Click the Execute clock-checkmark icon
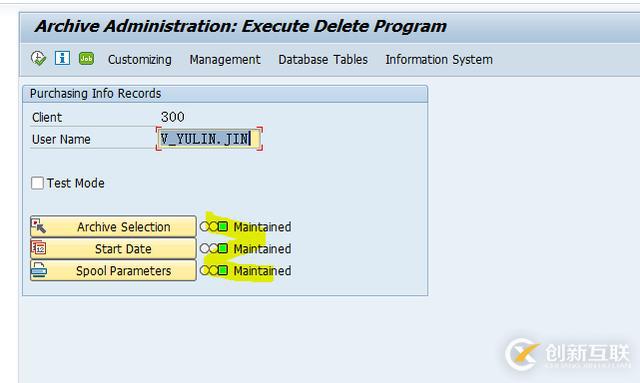The image size is (640, 383). pos(38,58)
